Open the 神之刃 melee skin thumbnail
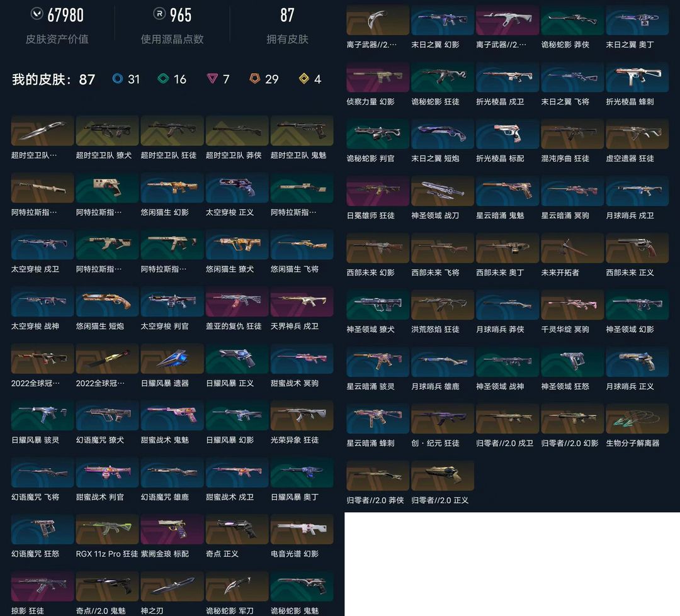 (172, 586)
